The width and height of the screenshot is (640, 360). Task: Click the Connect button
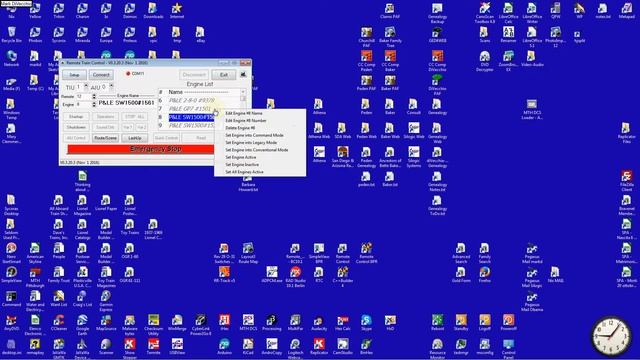tap(101, 75)
